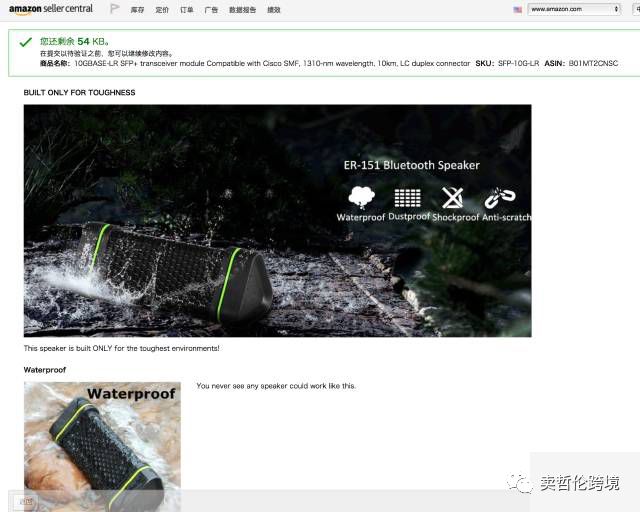Click the 'built ONLY for the toughest environments' caption
Screen dimensions: 640x512
[x=121, y=348]
